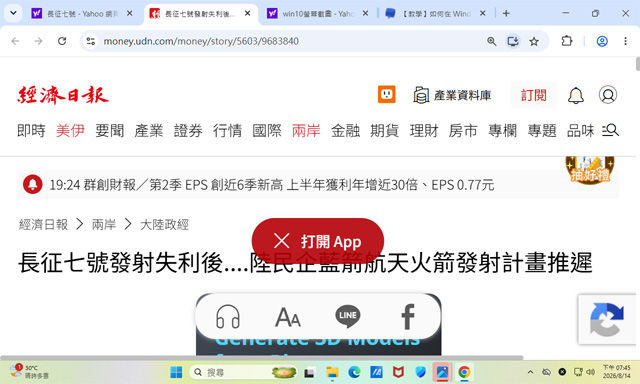Open the 理財 menu item
This screenshot has height=384, width=640.
[x=424, y=131]
